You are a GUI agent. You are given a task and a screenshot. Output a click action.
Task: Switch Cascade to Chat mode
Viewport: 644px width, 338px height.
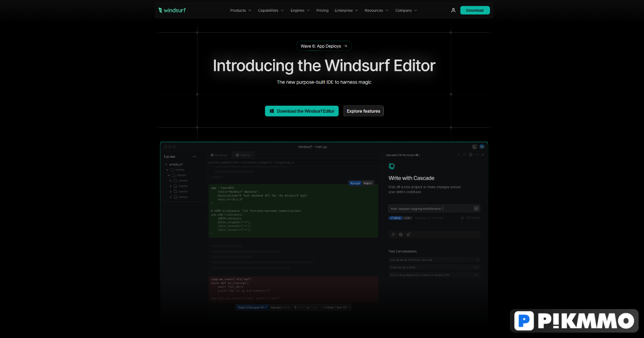click(407, 218)
